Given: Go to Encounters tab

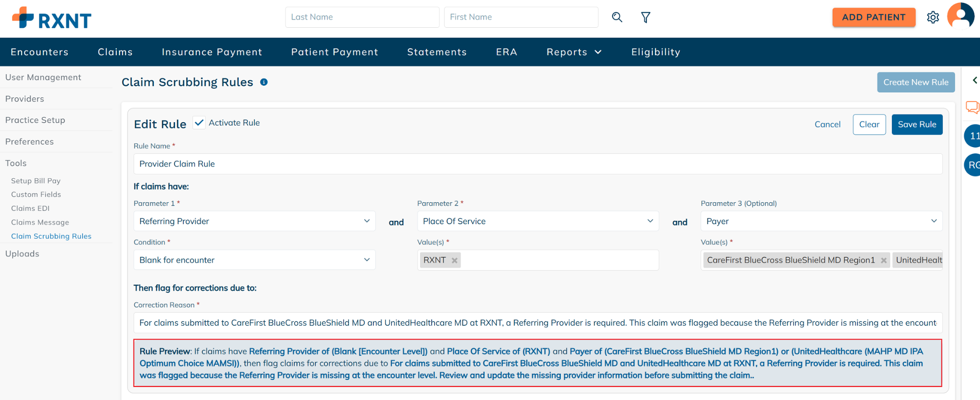Looking at the screenshot, I should [x=40, y=52].
